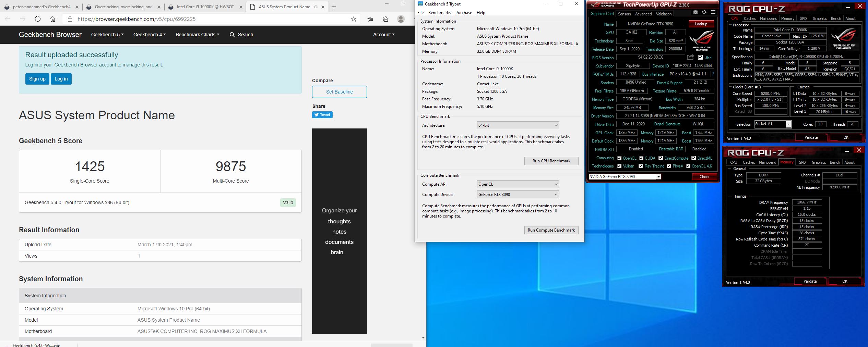The image size is (868, 347).
Task: Switch to GPU-Z Sensors tab
Action: 624,14
